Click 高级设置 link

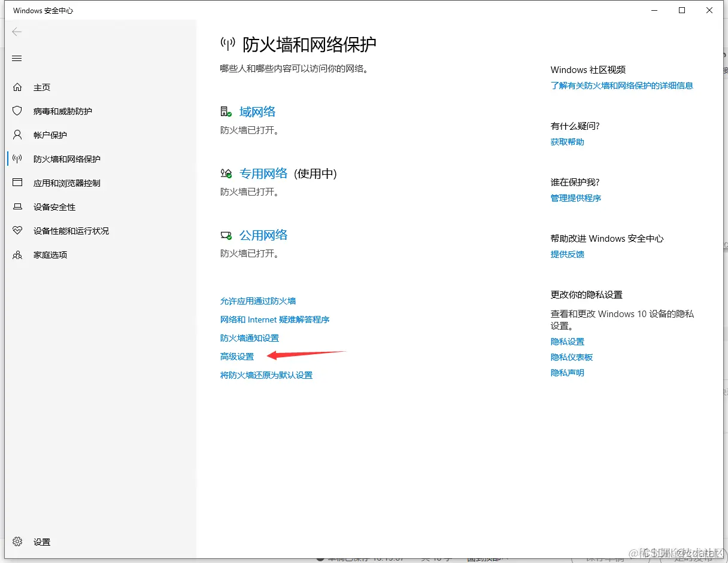[237, 357]
